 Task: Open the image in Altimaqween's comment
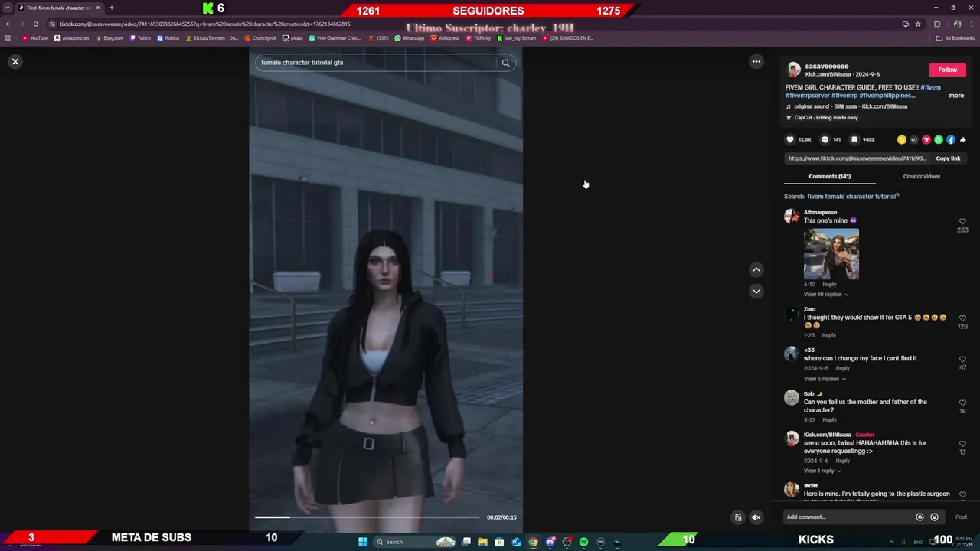click(831, 253)
